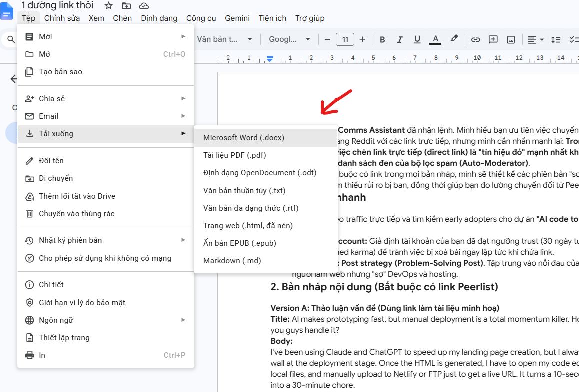Toggle underline formatting
This screenshot has height=392, width=579.
pos(417,39)
